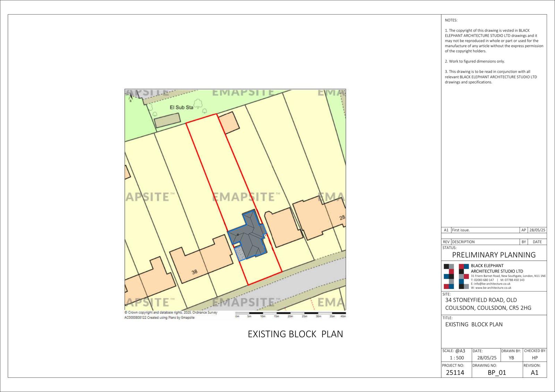Click the north arrow on the map
This screenshot has height=392, width=555.
click(x=130, y=98)
